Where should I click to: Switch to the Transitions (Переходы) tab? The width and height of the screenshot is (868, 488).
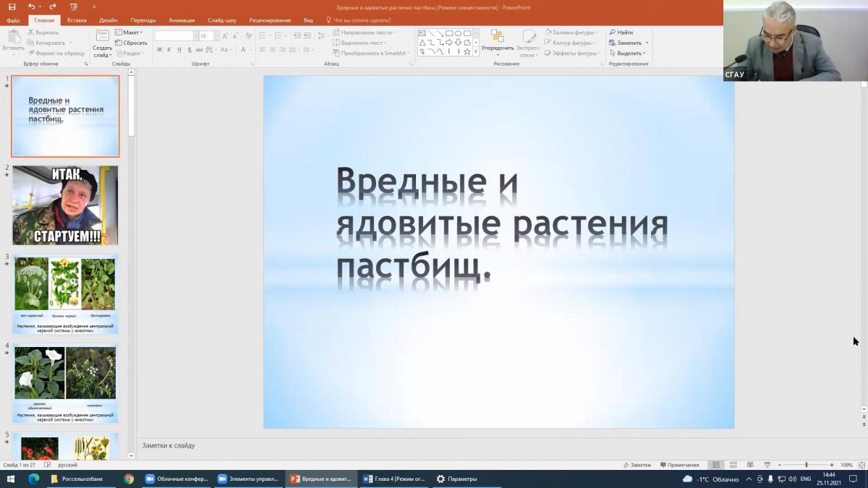point(143,20)
